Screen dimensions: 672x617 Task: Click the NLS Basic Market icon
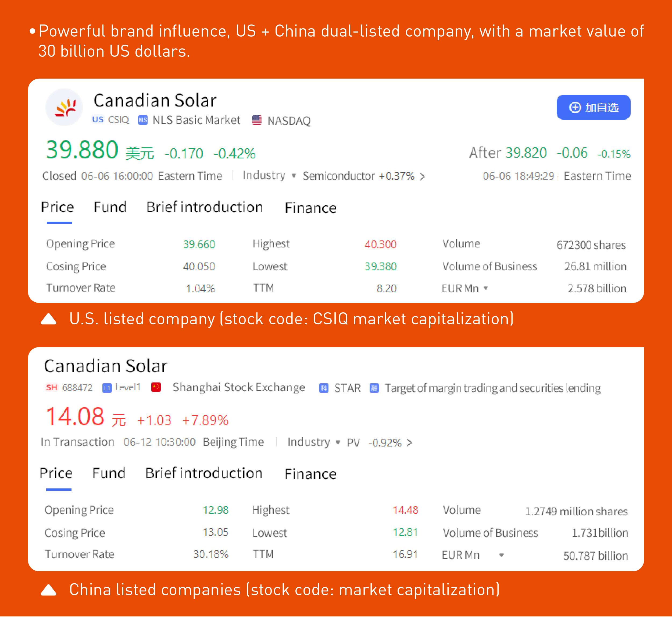tap(142, 120)
